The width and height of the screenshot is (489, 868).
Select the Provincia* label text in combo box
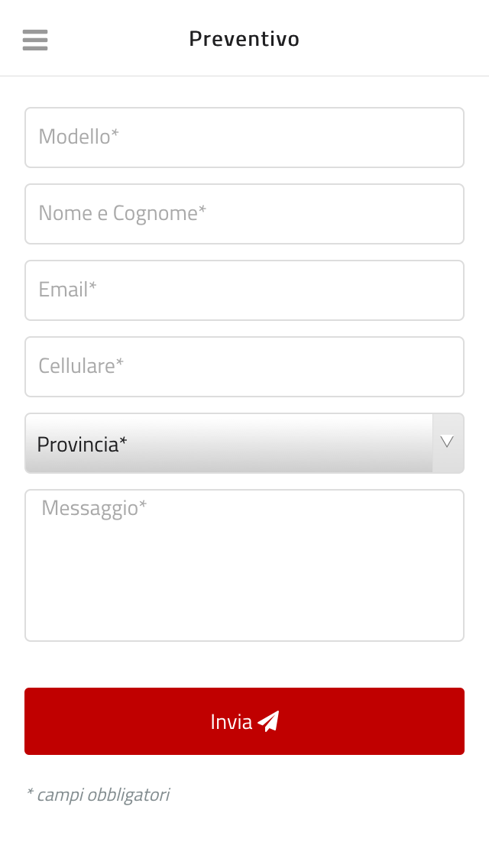click(82, 444)
